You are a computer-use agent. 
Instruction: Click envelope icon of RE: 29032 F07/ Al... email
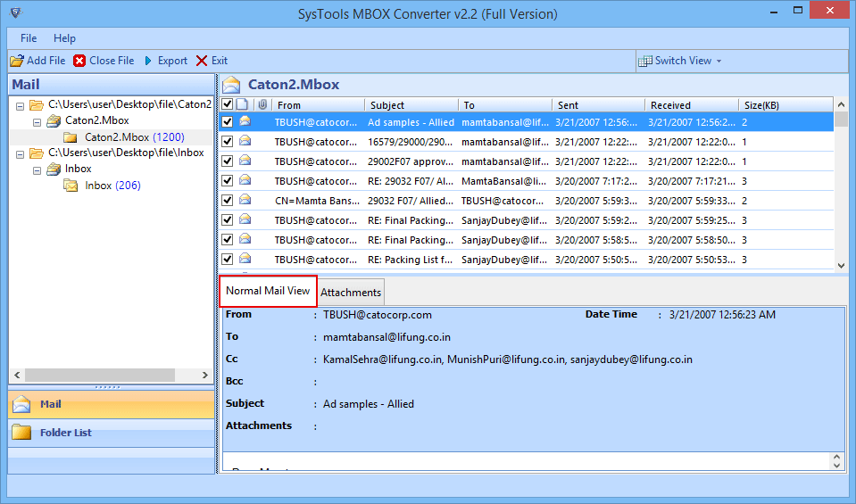pos(245,180)
